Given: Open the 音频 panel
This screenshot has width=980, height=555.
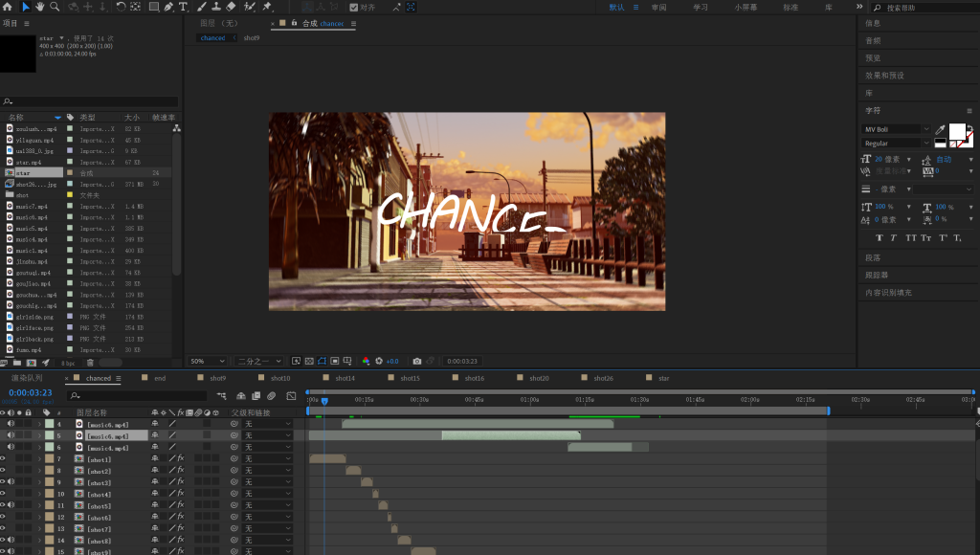Looking at the screenshot, I should [873, 40].
